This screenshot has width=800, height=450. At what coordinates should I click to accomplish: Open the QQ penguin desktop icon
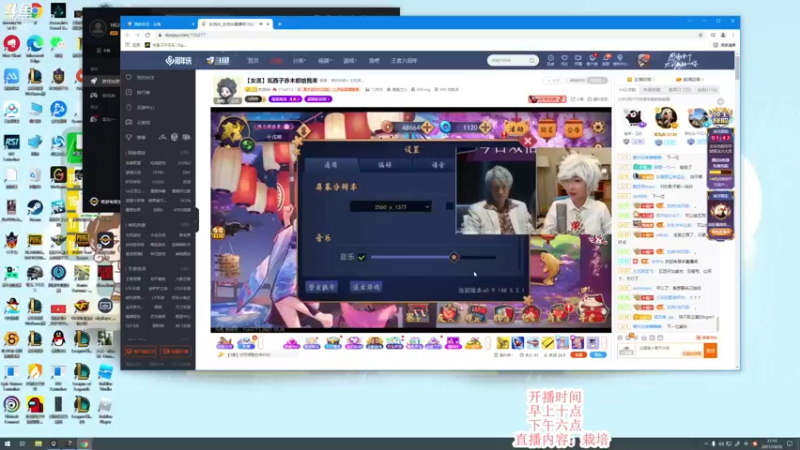point(58,341)
